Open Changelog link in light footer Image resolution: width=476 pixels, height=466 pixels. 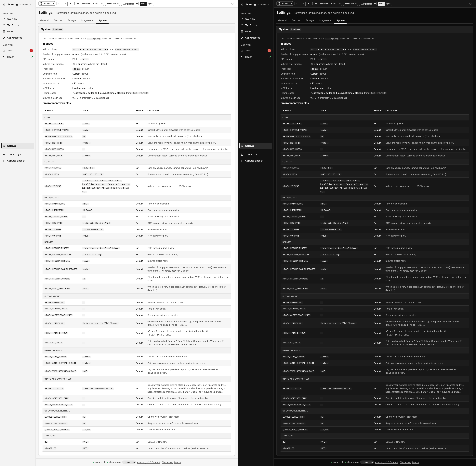click(x=167, y=462)
